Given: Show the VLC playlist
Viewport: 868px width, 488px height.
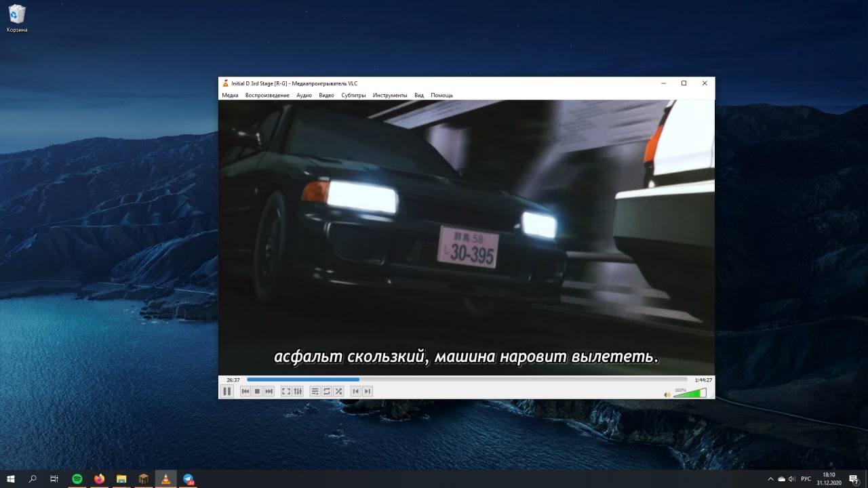Looking at the screenshot, I should 315,391.
